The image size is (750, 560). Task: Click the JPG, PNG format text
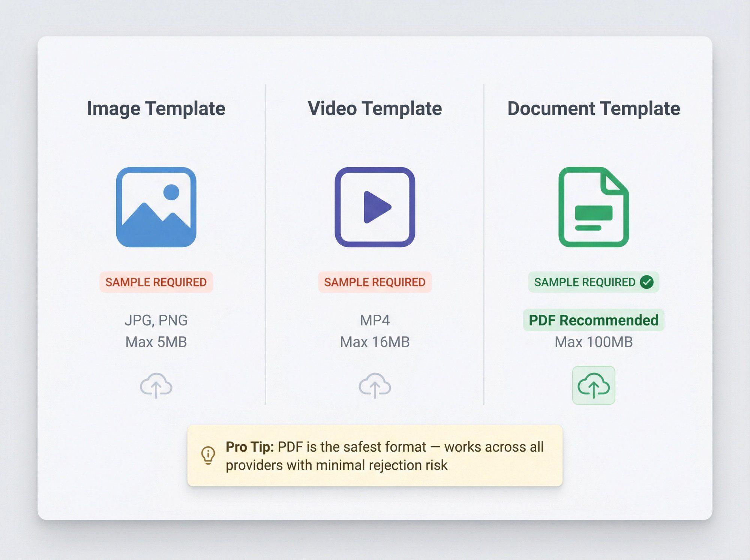pos(156,320)
